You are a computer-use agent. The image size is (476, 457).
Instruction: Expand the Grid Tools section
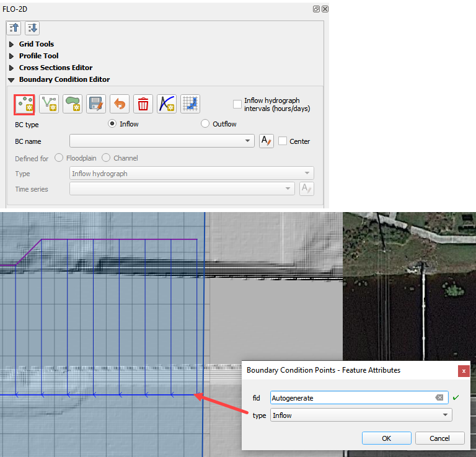(x=11, y=44)
